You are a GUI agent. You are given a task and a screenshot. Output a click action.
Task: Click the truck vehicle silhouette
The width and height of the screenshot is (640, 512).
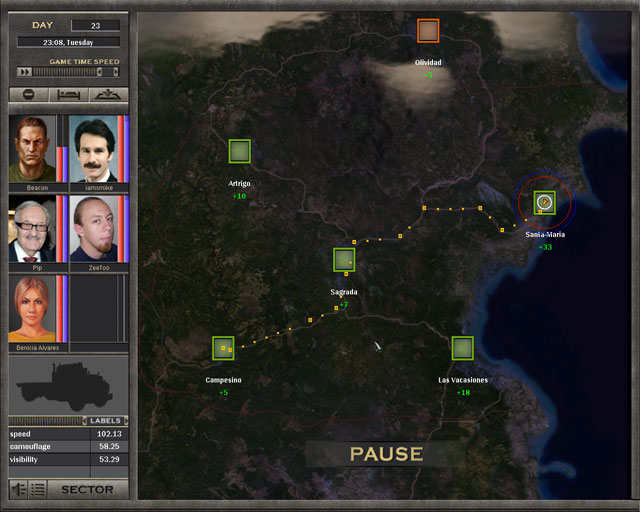[x=64, y=386]
